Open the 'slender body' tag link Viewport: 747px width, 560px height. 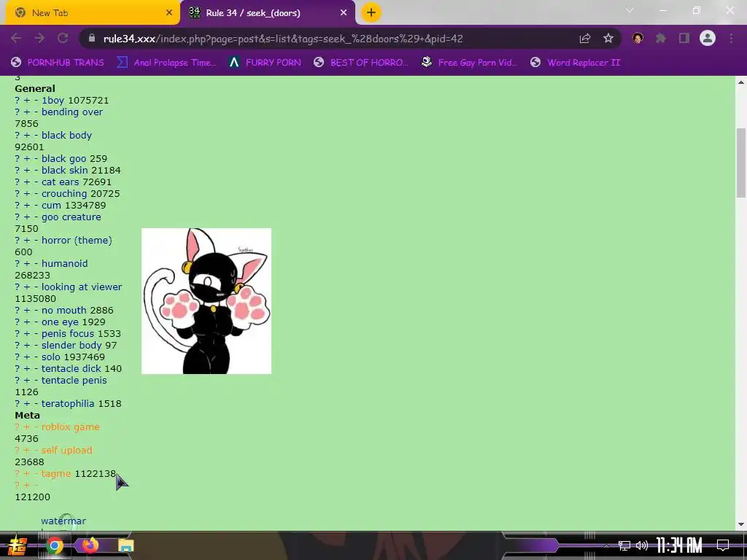pyautogui.click(x=71, y=345)
